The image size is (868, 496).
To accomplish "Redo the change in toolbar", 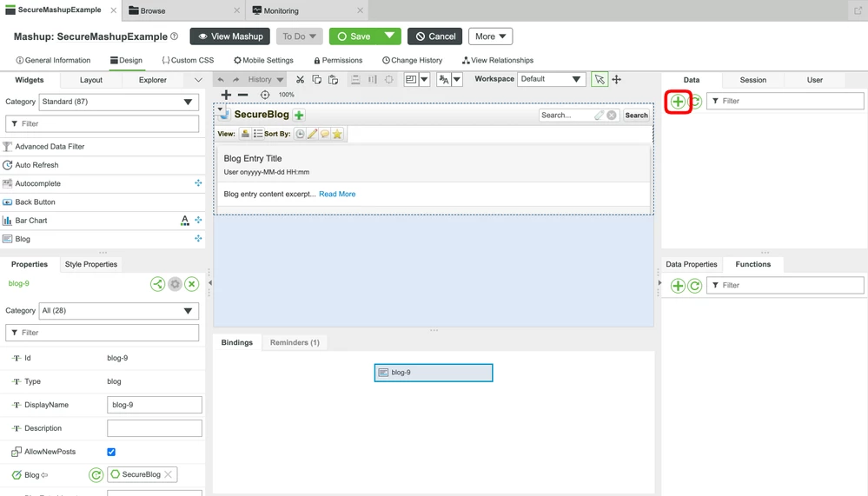I will click(x=235, y=80).
